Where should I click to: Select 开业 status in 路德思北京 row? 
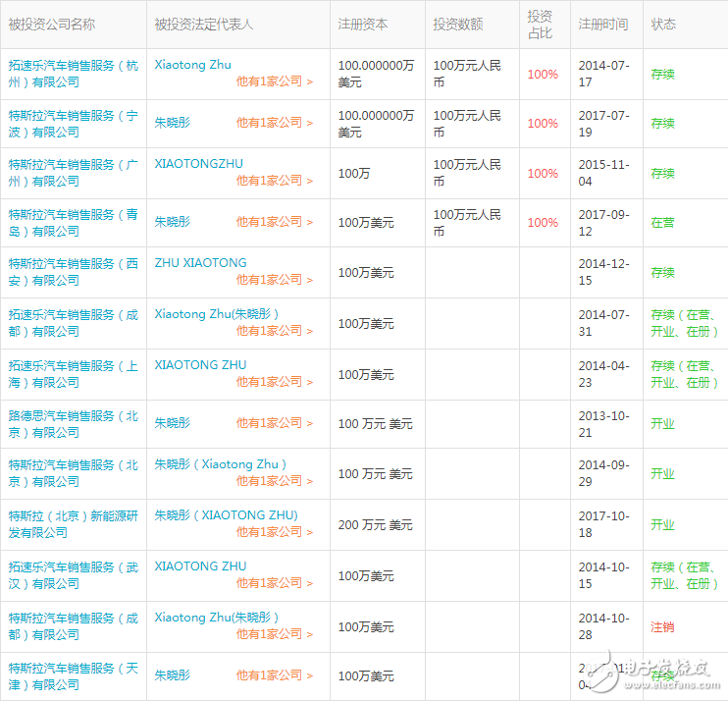click(662, 424)
